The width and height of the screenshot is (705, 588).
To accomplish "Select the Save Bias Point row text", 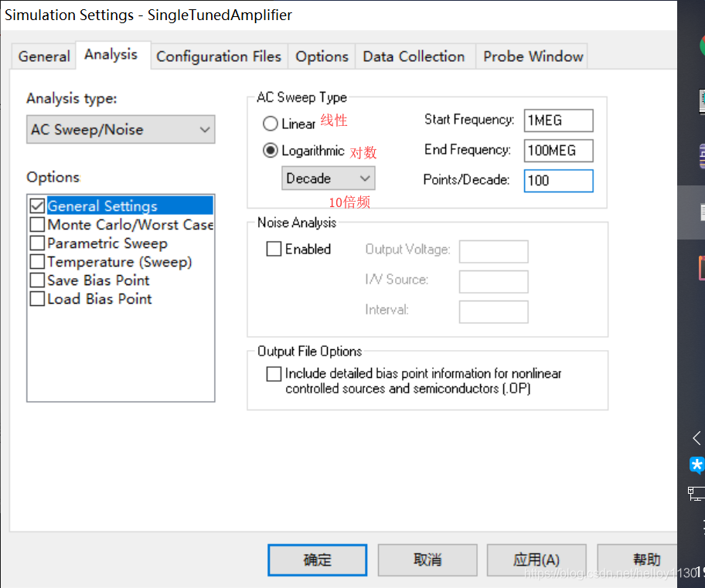I will pos(98,280).
